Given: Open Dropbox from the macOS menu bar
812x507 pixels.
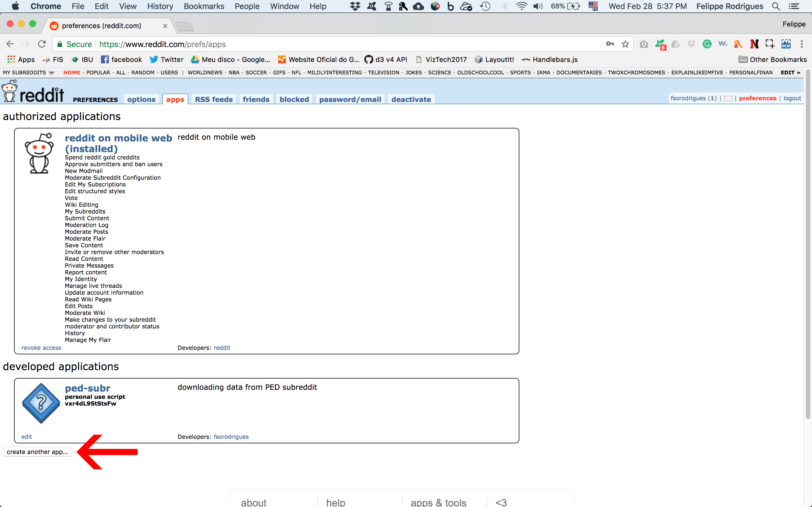Looking at the screenshot, I should pos(355,6).
